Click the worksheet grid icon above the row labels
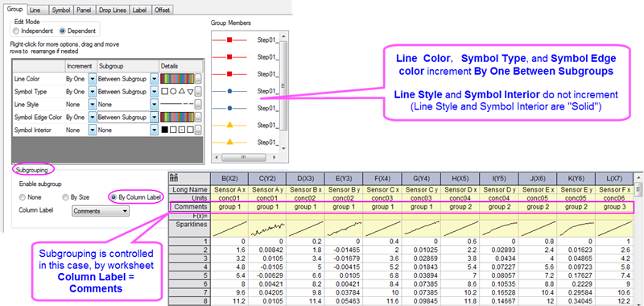 174,178
